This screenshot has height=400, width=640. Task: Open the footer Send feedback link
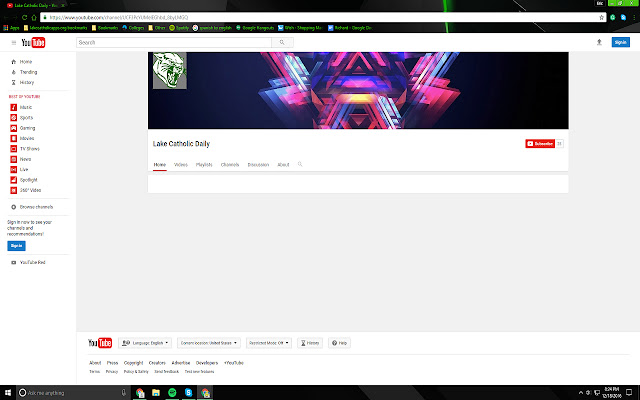[167, 372]
